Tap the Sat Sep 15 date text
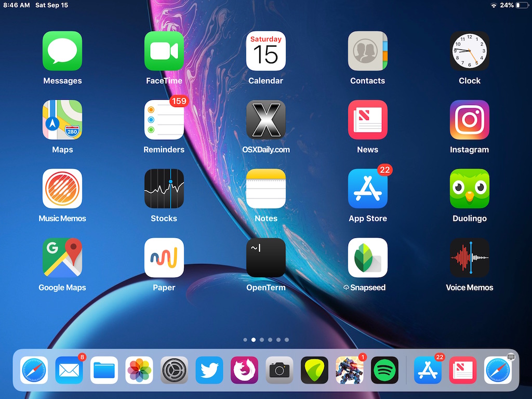 coord(51,5)
